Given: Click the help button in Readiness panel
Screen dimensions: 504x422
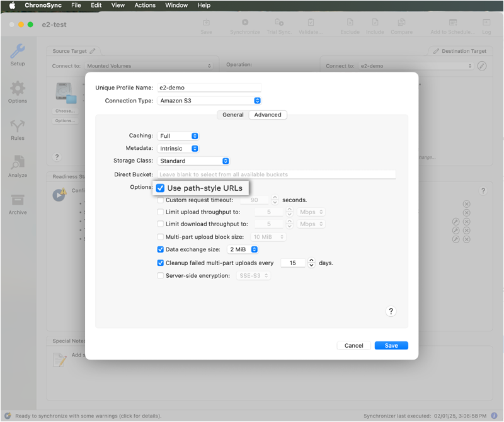Looking at the screenshot, I should 483,191.
